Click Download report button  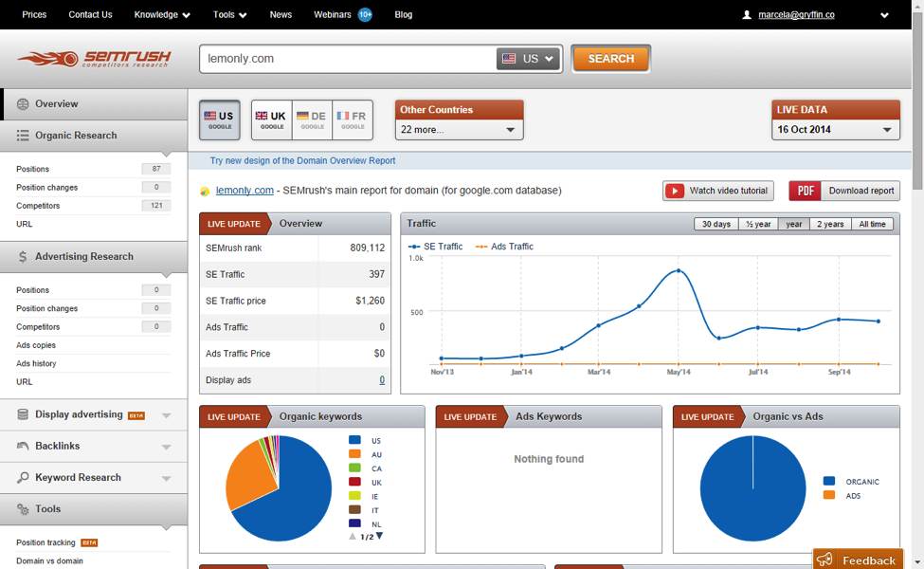[844, 191]
